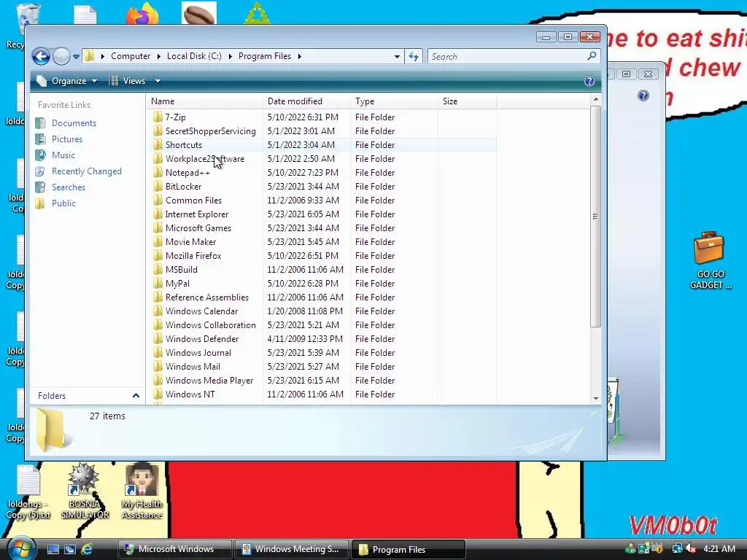Viewport: 747px width, 560px height.
Task: Select Windows Journal folder name
Action: [x=198, y=352]
